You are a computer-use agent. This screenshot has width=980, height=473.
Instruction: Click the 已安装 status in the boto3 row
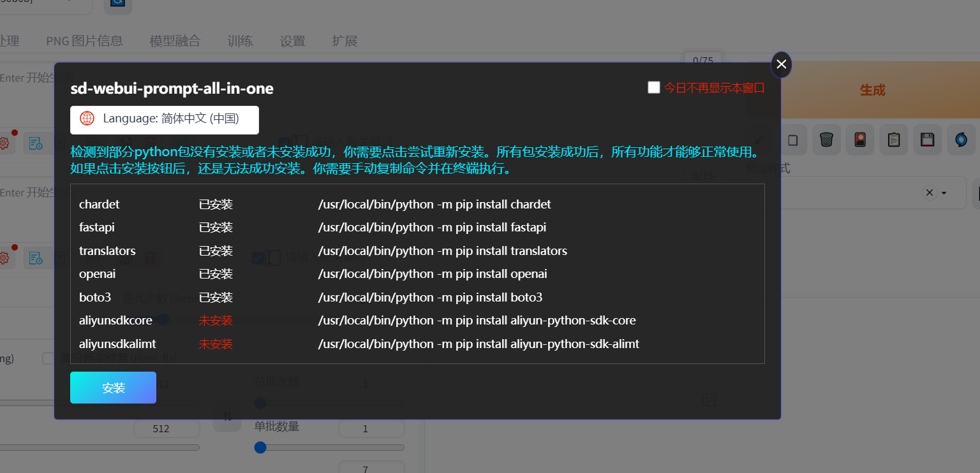coord(216,297)
